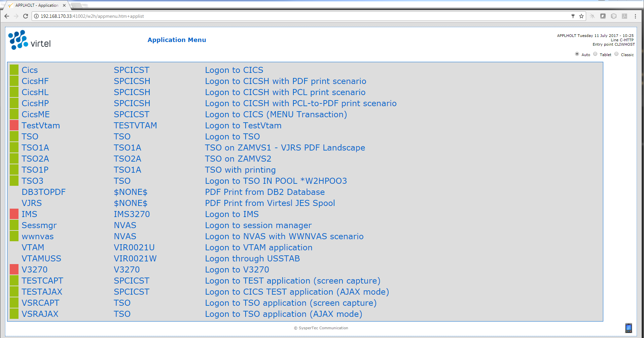Select the Auto display mode radio
This screenshot has width=644, height=338.
[577, 54]
